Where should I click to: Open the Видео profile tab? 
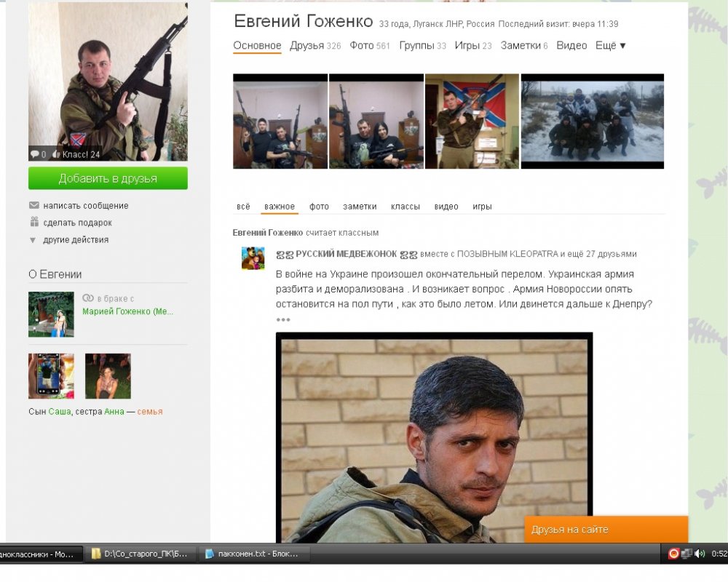click(571, 46)
